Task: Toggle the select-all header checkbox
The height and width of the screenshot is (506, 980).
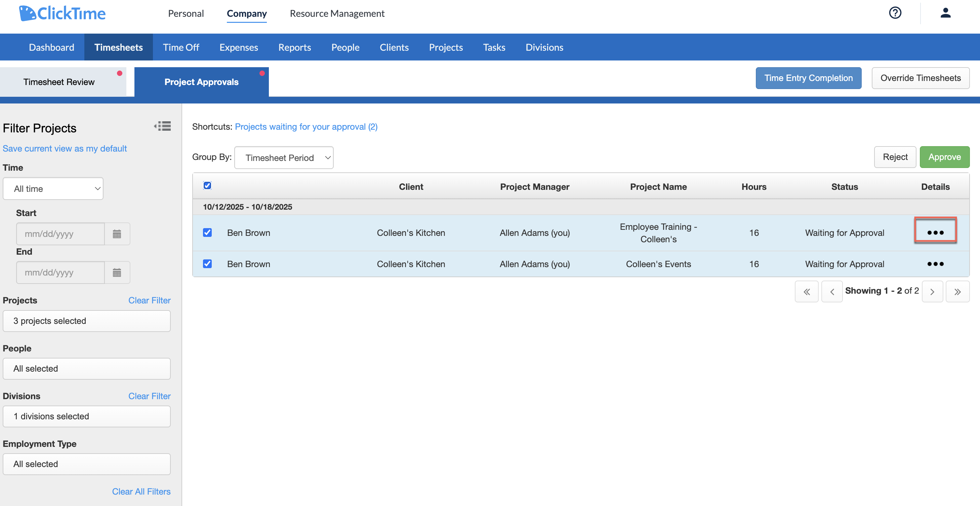Action: tap(207, 186)
